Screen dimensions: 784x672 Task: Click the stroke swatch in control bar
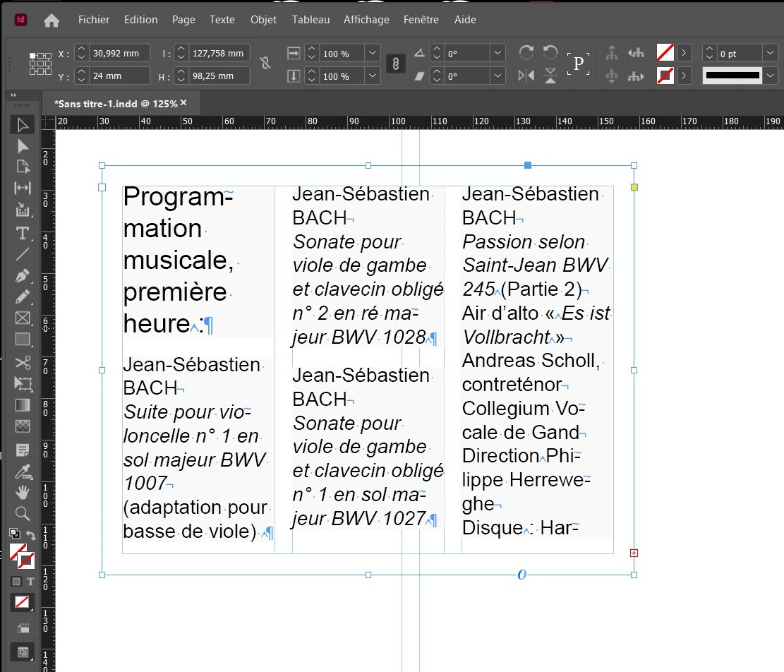coord(665,76)
